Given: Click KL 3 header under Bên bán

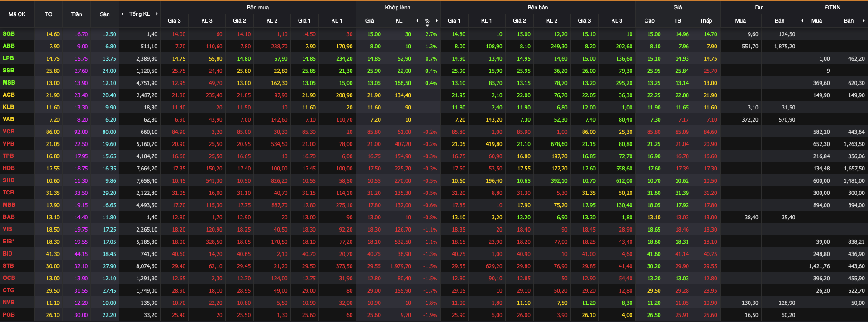Looking at the screenshot, I should coord(617,21).
